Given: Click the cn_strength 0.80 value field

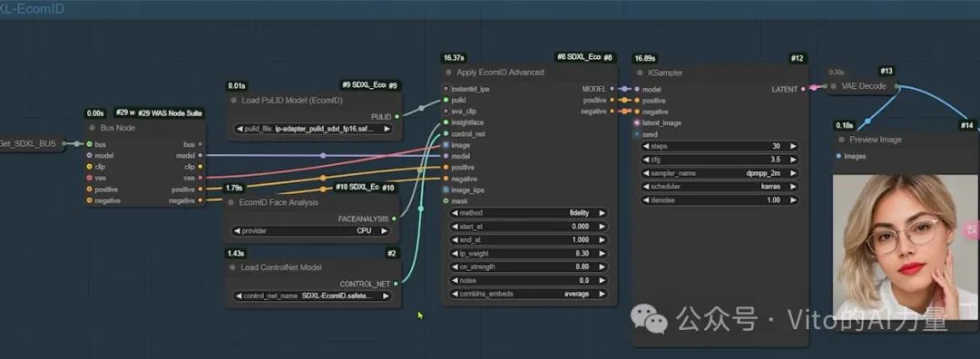Looking at the screenshot, I should coord(528,267).
